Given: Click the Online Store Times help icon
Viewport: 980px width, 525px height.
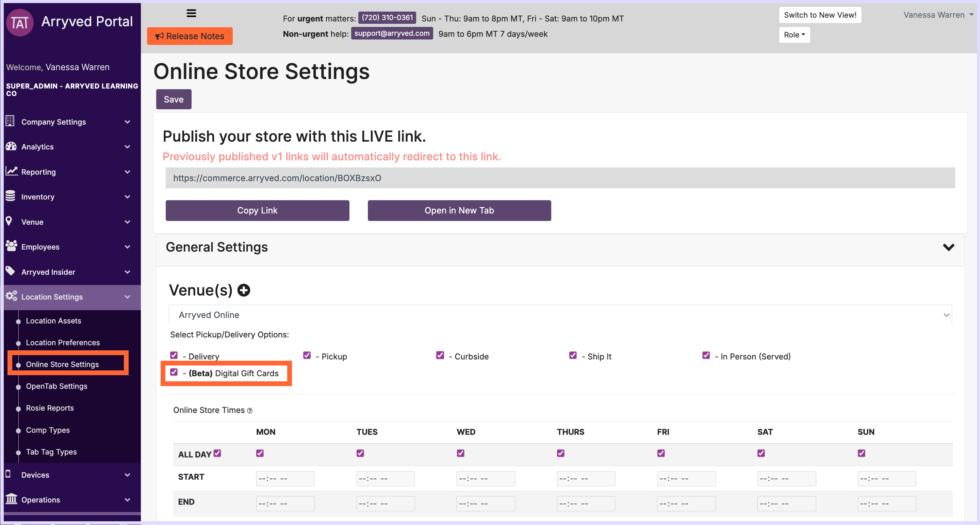Looking at the screenshot, I should [x=250, y=411].
